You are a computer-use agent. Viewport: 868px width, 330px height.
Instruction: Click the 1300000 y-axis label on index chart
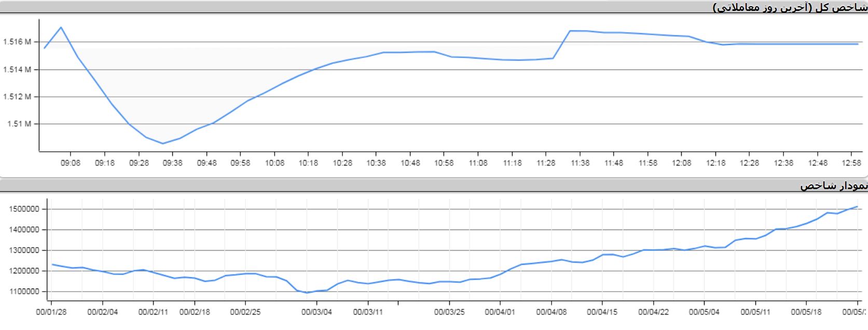pyautogui.click(x=24, y=250)
